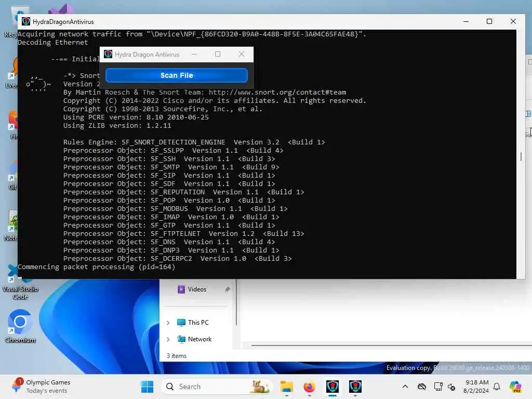Click the 3 items status text
The image size is (532, 399).
point(177,355)
